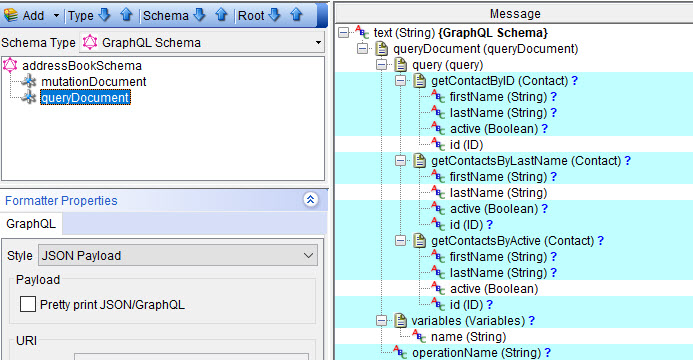Click the getContactsByLastName document icon
Screen dimensions: 693x360
point(419,160)
